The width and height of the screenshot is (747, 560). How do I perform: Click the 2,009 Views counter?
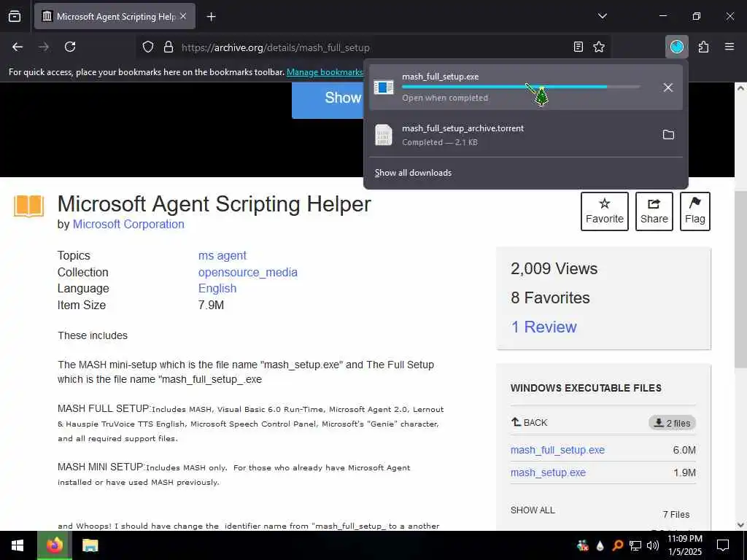[x=554, y=269]
